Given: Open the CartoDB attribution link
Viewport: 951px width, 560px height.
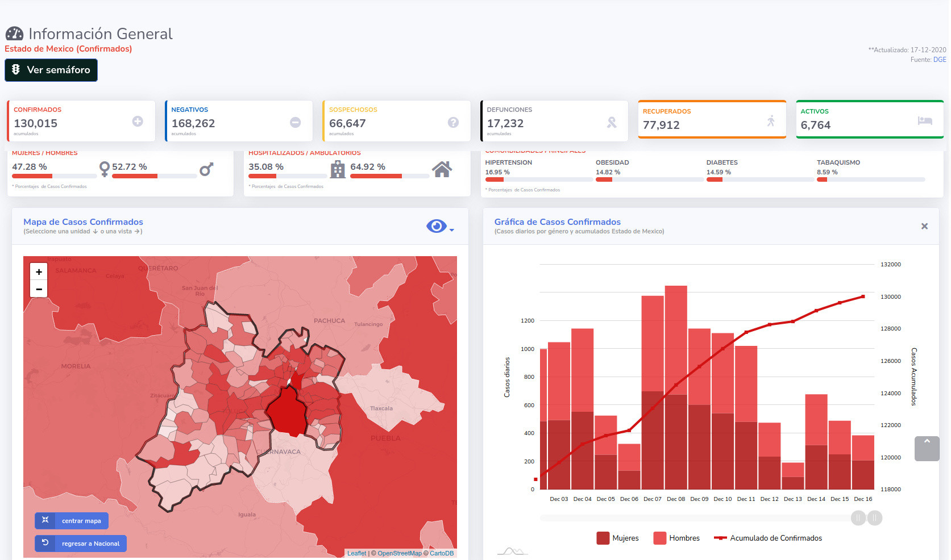Looking at the screenshot, I should [x=442, y=553].
